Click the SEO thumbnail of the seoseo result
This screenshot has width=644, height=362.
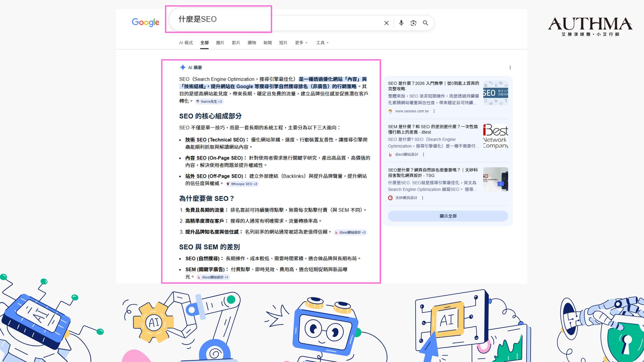tap(495, 93)
